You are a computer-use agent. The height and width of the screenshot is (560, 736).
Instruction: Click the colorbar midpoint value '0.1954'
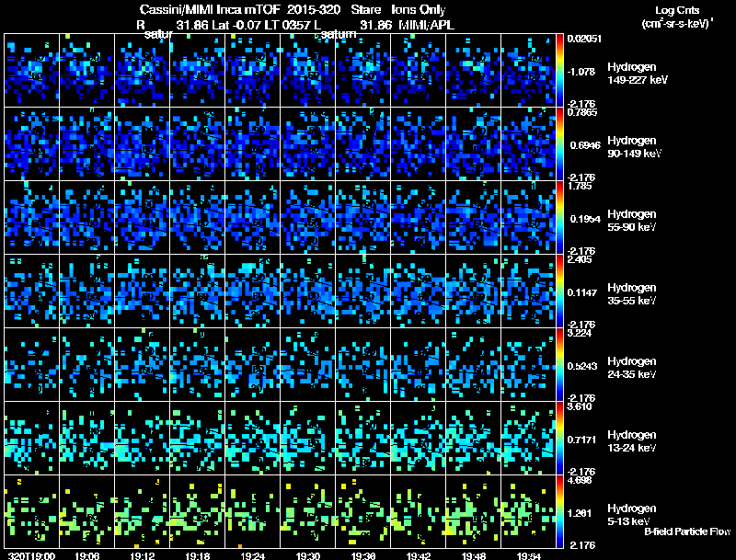pos(585,219)
